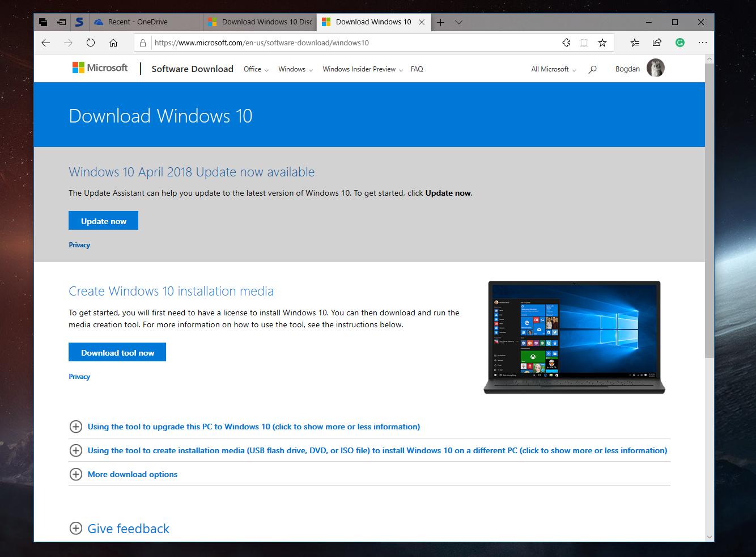Viewport: 756px width, 557px height.
Task: Open Windows Insider Preview dropdown
Action: (363, 69)
